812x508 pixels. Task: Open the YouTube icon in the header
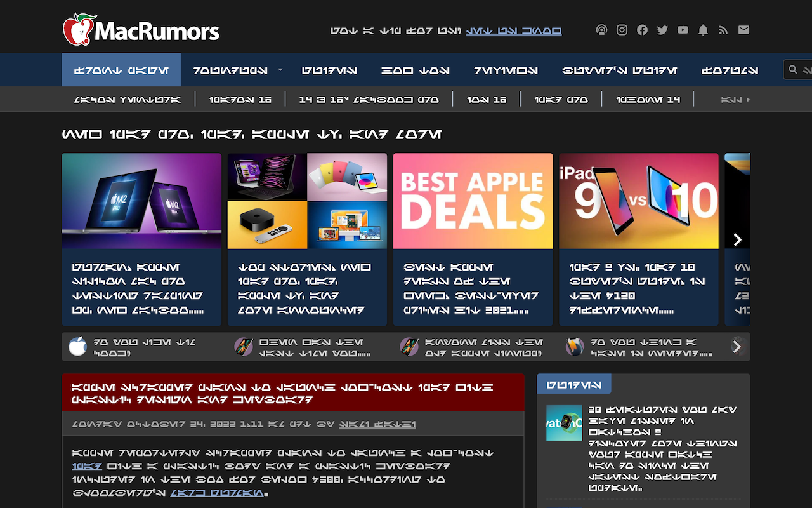pos(683,30)
